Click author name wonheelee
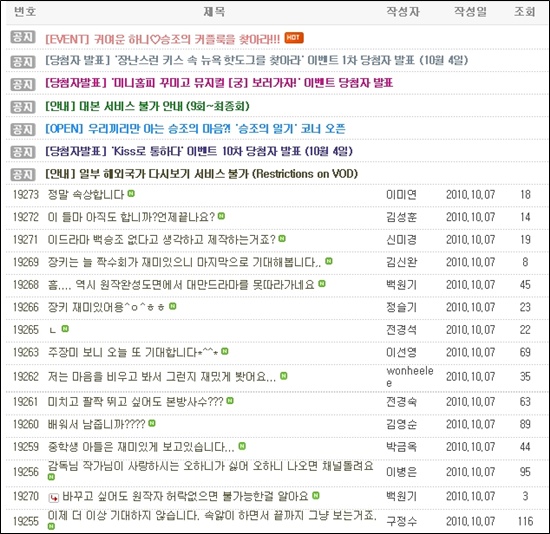The image size is (550, 534). pyautogui.click(x=410, y=376)
